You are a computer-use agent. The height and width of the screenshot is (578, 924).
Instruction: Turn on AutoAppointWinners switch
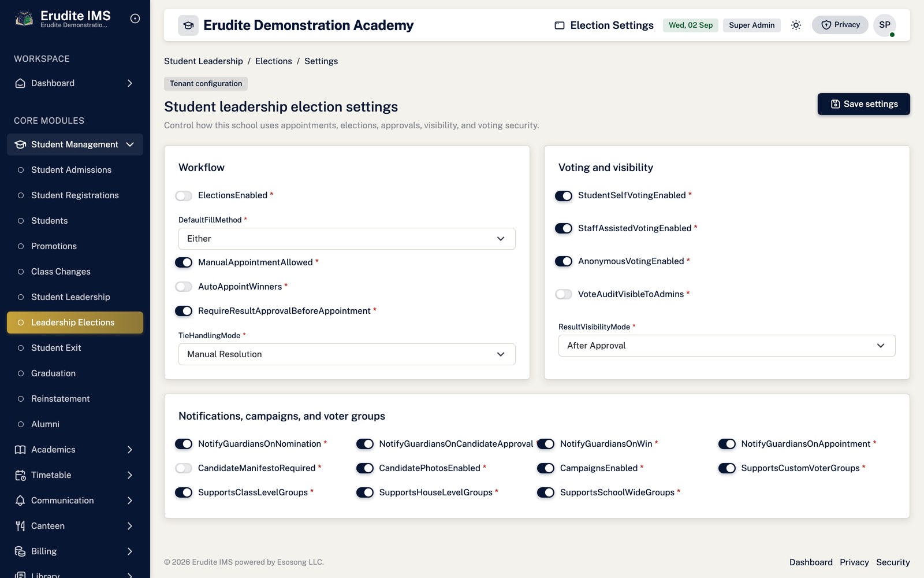(x=184, y=287)
